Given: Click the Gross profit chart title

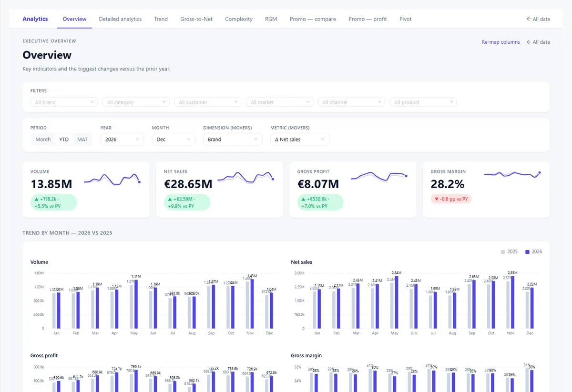Looking at the screenshot, I should 44,355.
